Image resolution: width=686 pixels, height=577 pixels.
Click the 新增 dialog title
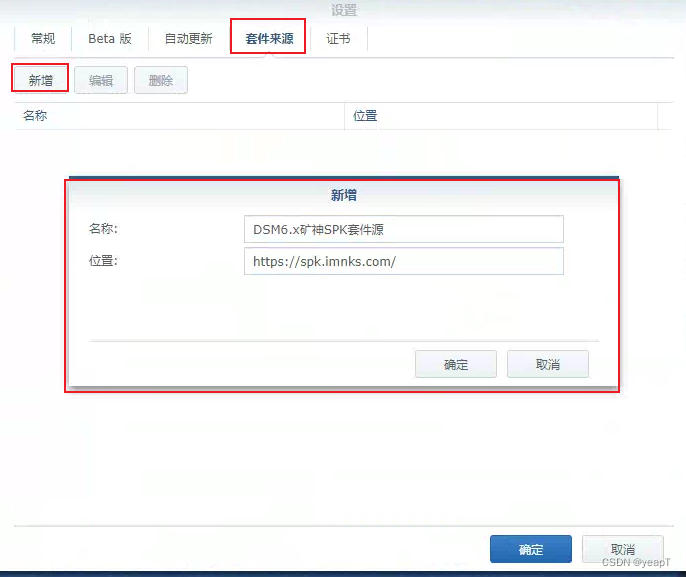point(343,195)
